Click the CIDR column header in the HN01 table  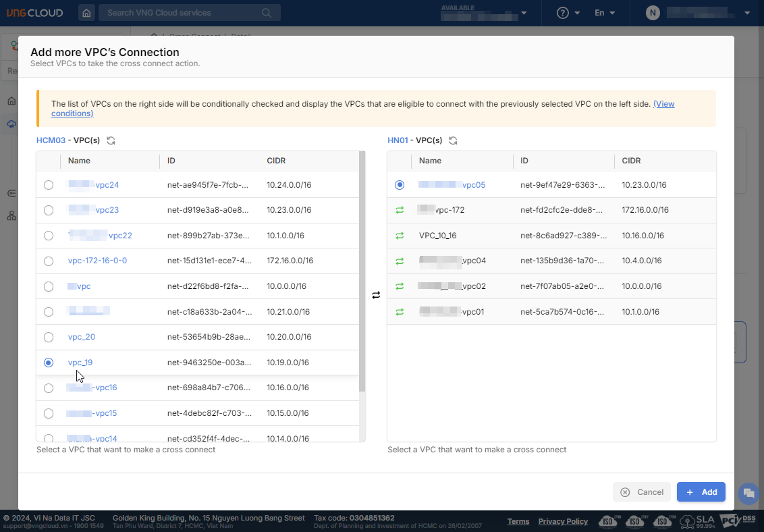tap(631, 161)
